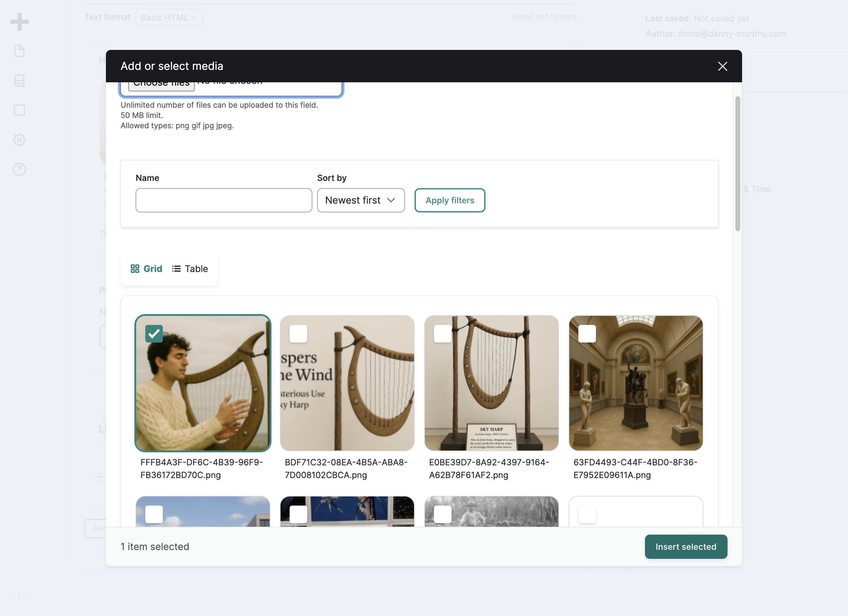The image size is (848, 616).
Task: Click filename BDF71C32-08EA-4B5A-ABA8-7D008102CBCA.png
Action: point(346,469)
